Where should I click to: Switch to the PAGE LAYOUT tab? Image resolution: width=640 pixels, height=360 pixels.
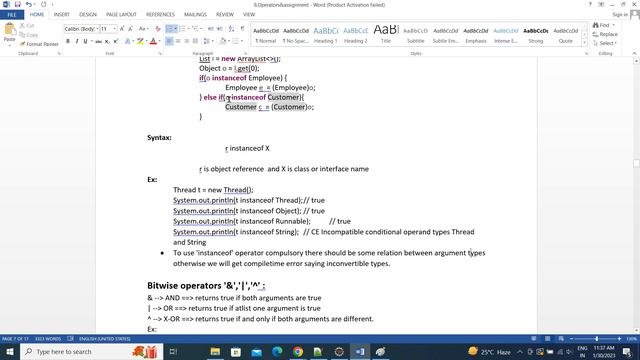121,15
